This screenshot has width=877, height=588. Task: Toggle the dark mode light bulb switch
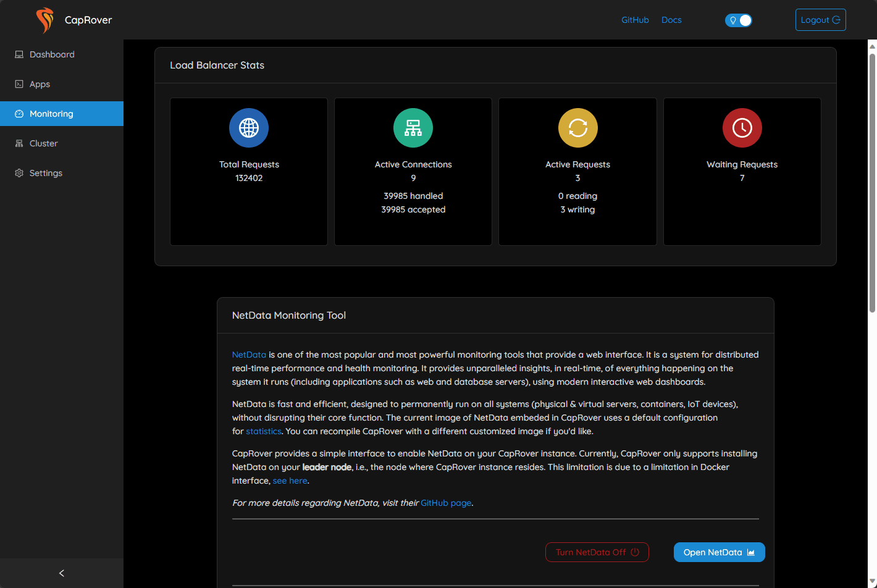tap(739, 20)
